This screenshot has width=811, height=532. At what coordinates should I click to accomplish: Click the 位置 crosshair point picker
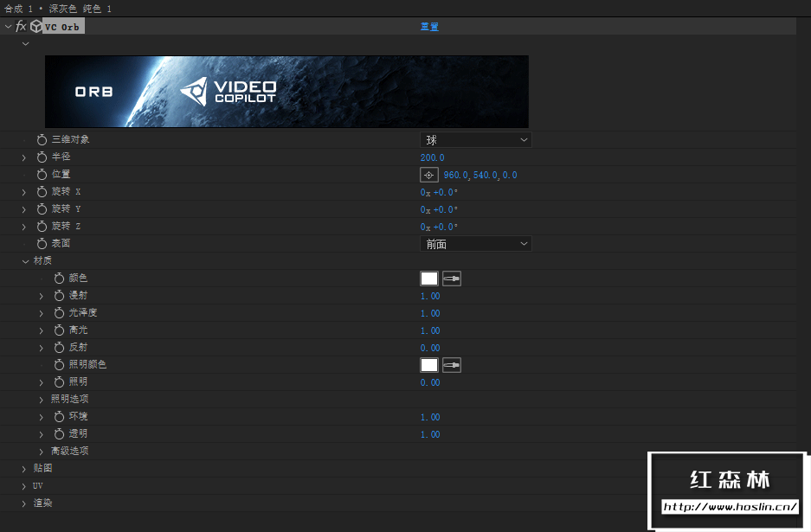point(428,175)
